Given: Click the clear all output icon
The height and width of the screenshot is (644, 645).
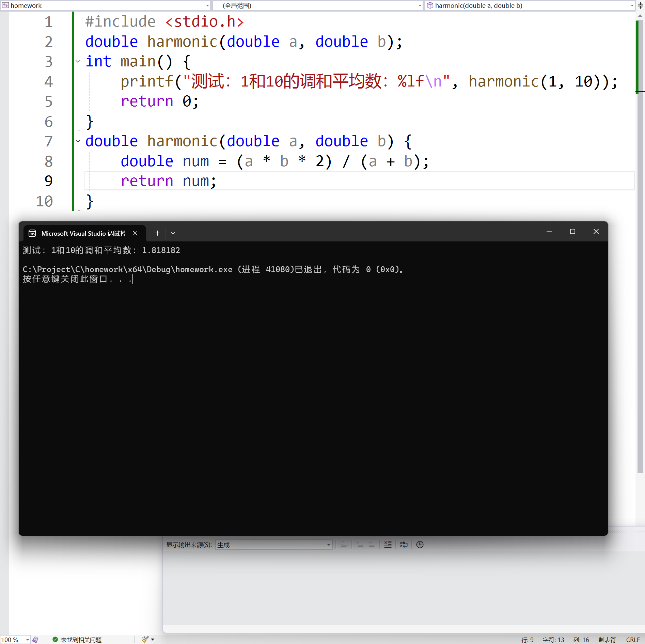Looking at the screenshot, I should [388, 545].
